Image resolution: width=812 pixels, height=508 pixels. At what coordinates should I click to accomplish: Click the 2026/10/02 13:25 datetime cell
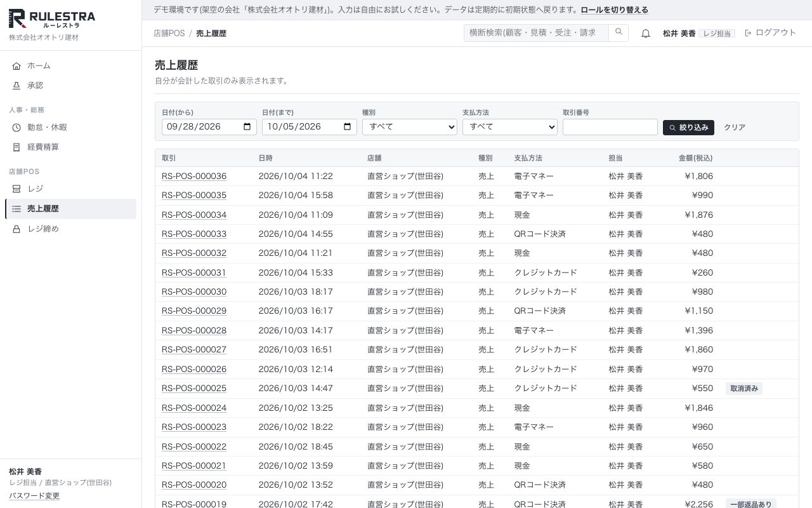tap(296, 408)
